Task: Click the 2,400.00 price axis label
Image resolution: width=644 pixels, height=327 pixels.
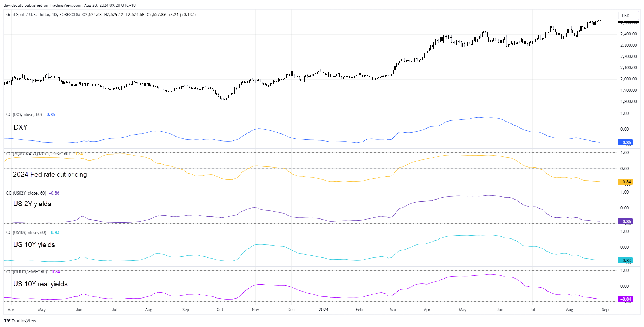Action: coord(629,34)
